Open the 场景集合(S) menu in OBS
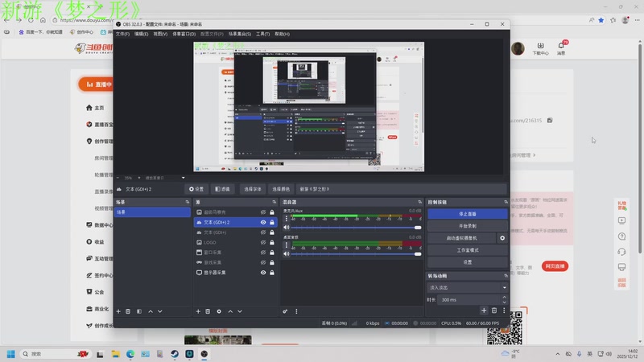 [239, 34]
